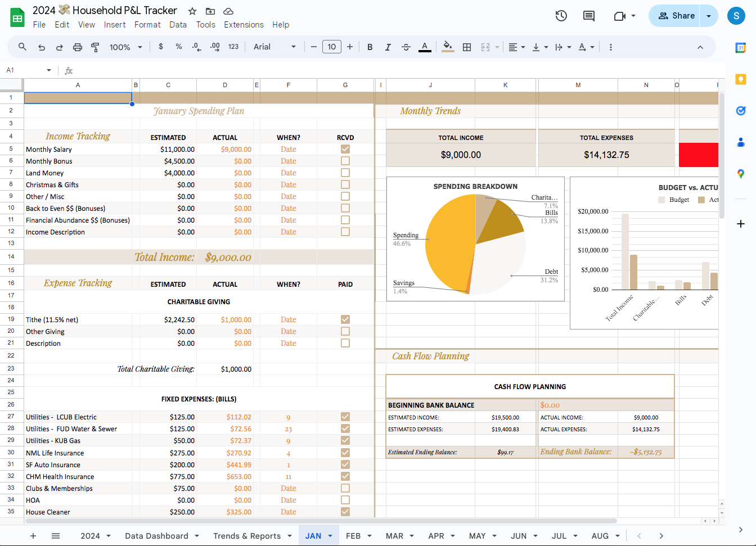The image size is (756, 546).
Task: Move the document to a folder
Action: coord(210,11)
